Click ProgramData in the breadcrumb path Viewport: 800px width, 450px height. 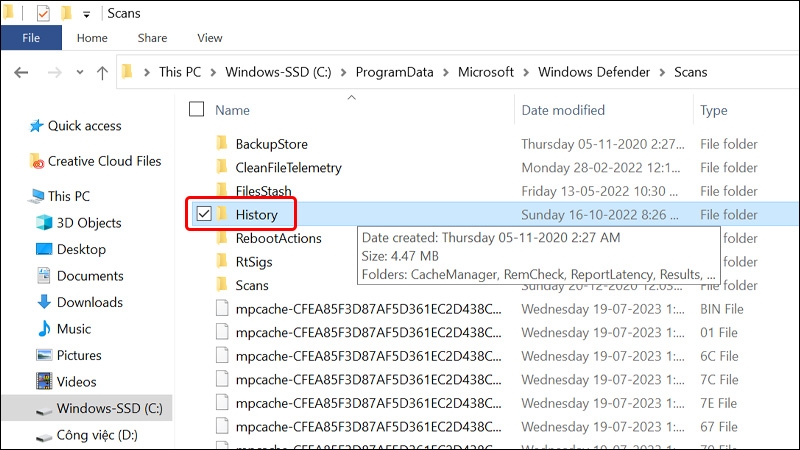(x=394, y=72)
